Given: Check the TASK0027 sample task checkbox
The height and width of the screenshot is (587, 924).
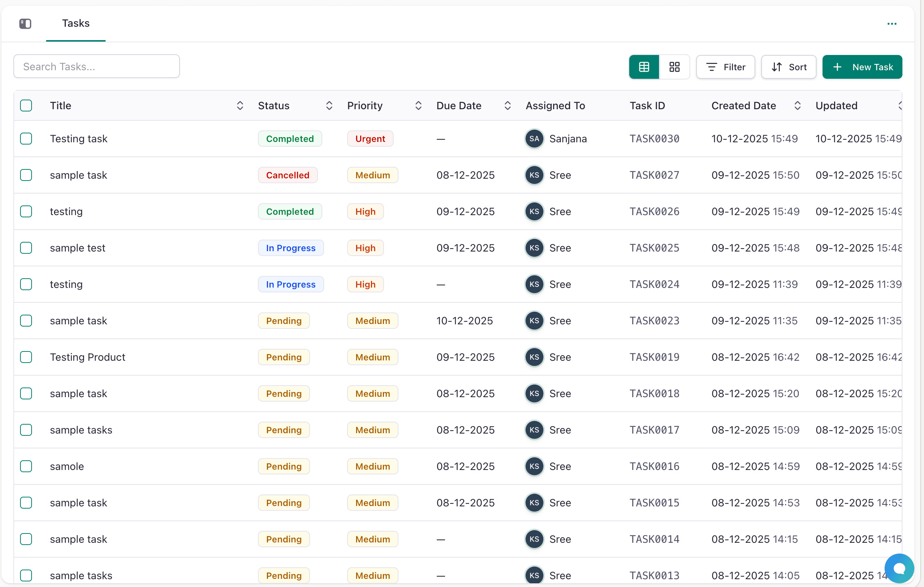Looking at the screenshot, I should (x=26, y=175).
